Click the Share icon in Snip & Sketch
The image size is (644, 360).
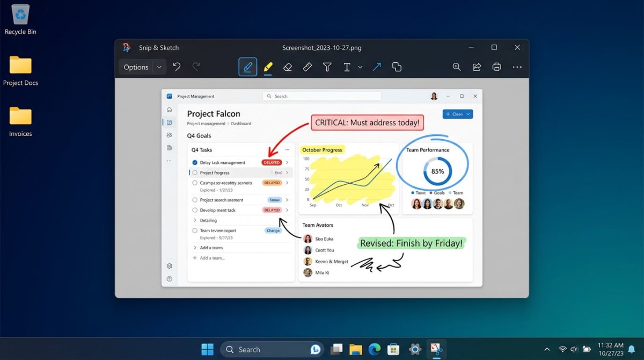(x=477, y=67)
